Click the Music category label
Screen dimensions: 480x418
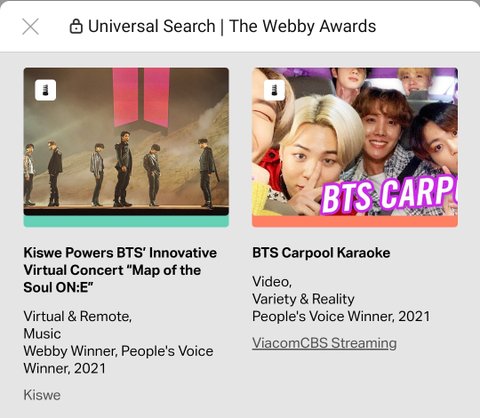42,334
